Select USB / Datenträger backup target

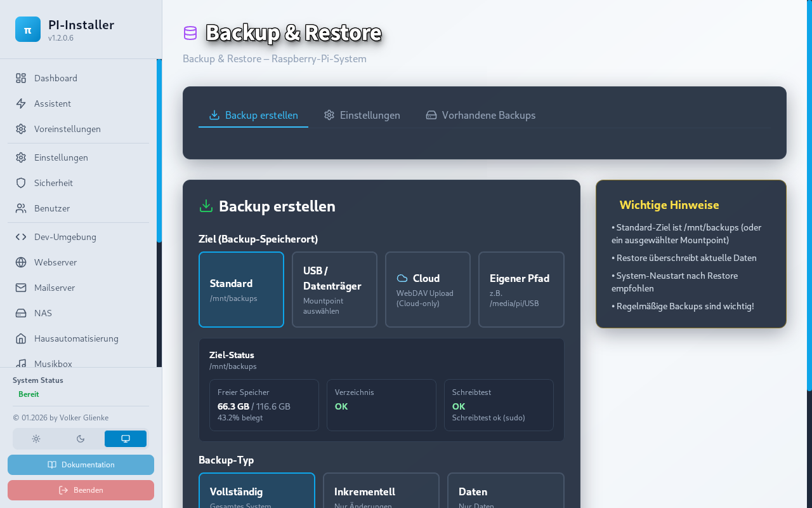coord(334,290)
